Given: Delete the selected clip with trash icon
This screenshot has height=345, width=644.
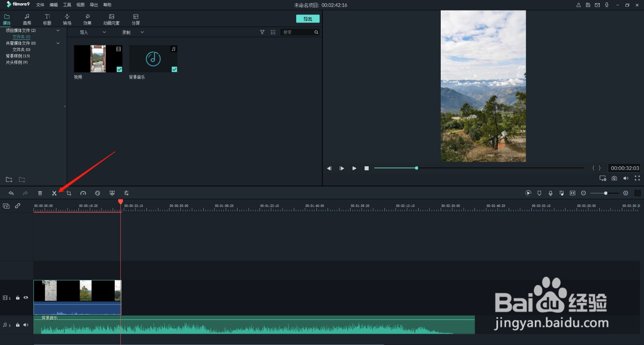Looking at the screenshot, I should point(40,193).
